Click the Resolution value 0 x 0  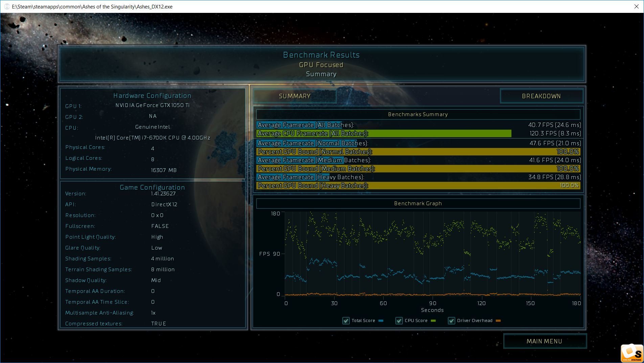[x=157, y=215]
